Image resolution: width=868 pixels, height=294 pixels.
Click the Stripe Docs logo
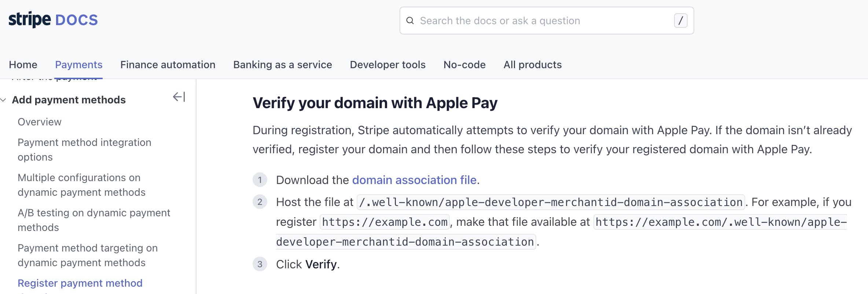pyautogui.click(x=53, y=20)
